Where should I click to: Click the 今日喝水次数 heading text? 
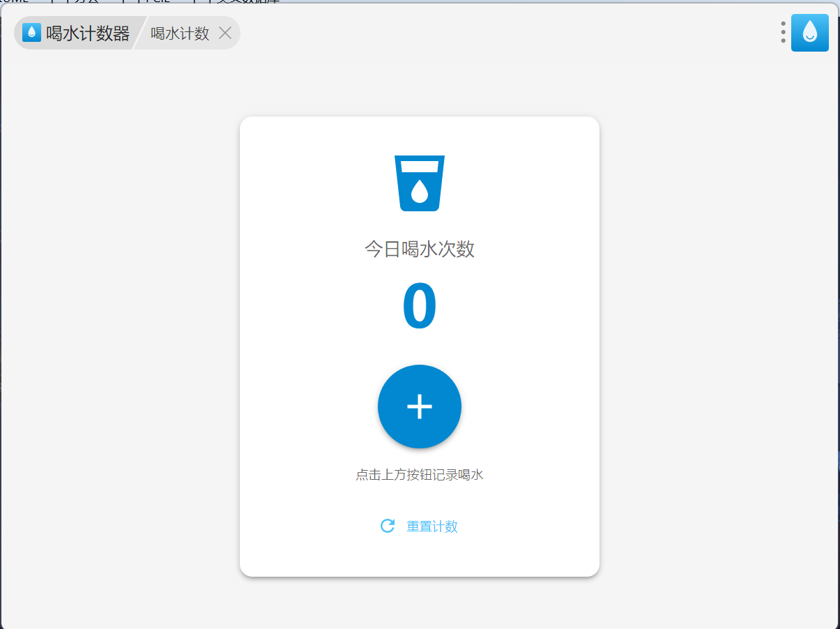[420, 249]
